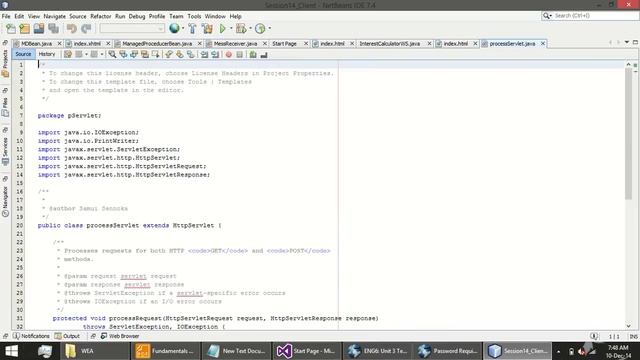This screenshot has width=640, height=360.
Task: Open the Window menu
Action: click(x=215, y=16)
